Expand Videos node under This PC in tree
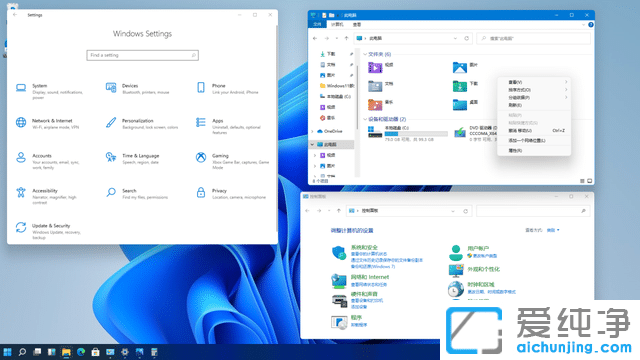 315,155
